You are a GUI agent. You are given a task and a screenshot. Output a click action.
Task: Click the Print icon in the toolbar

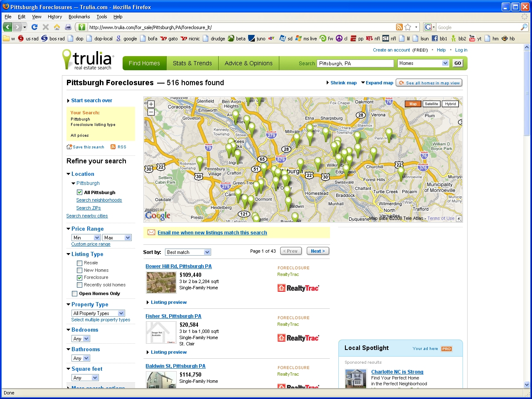click(68, 27)
